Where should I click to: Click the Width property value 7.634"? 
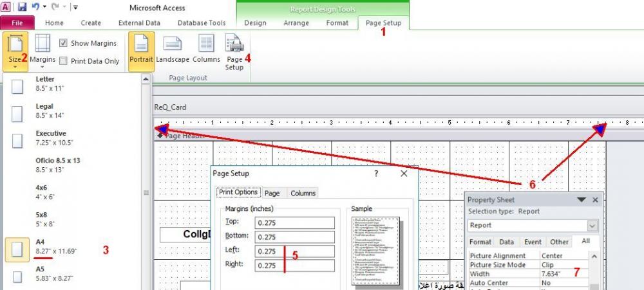pyautogui.click(x=565, y=274)
